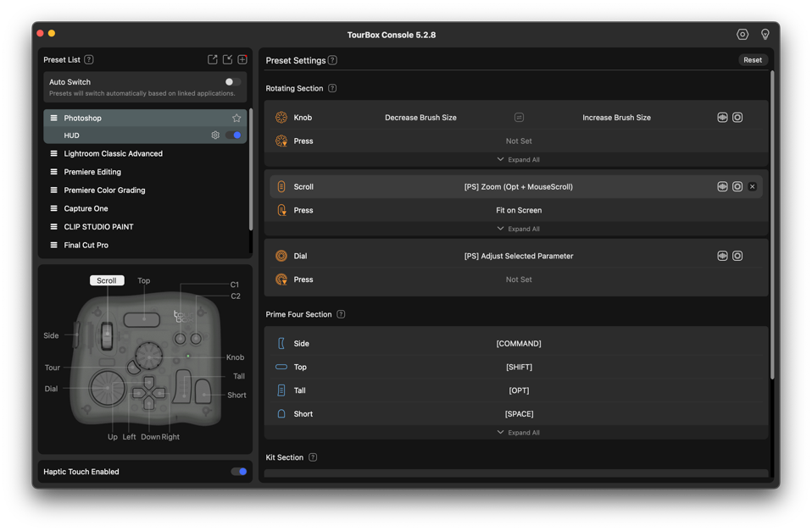
Task: Click the [PS] Adjust Selected Parameter assignment
Action: tap(519, 256)
